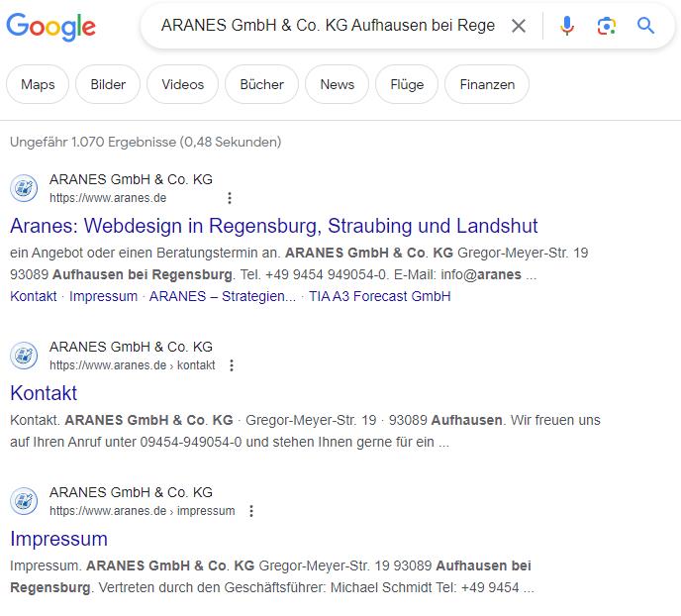Click the Google logo
The image size is (681, 616).
pyautogui.click(x=51, y=27)
